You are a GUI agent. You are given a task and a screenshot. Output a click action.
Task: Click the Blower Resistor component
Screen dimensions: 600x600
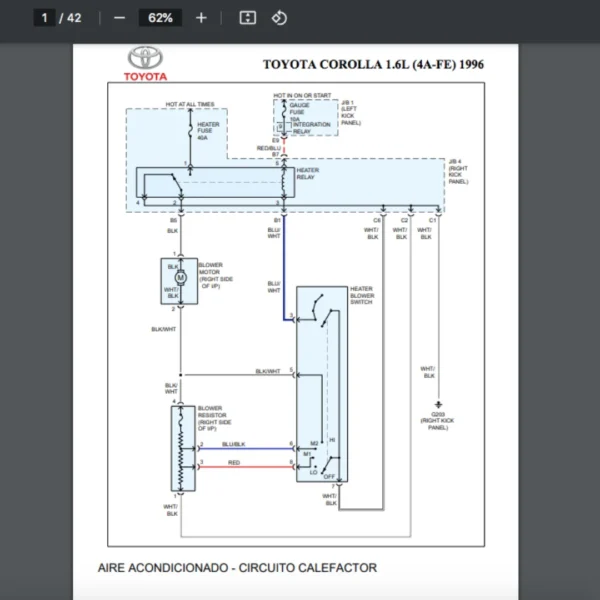pyautogui.click(x=181, y=447)
